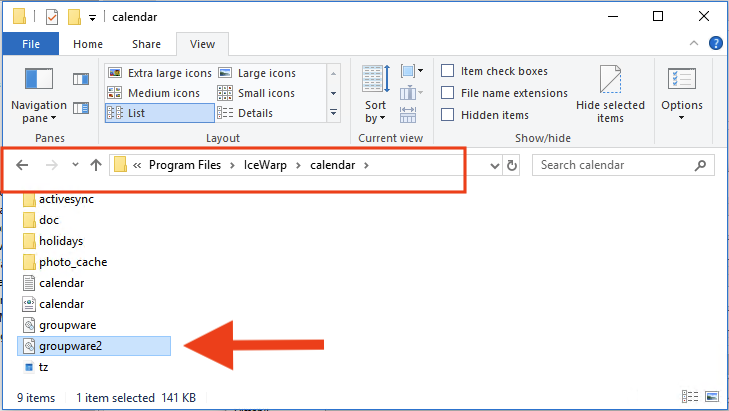This screenshot has width=729, height=411.
Task: Open Customize Quick Access Toolbar dropdown
Action: (93, 18)
